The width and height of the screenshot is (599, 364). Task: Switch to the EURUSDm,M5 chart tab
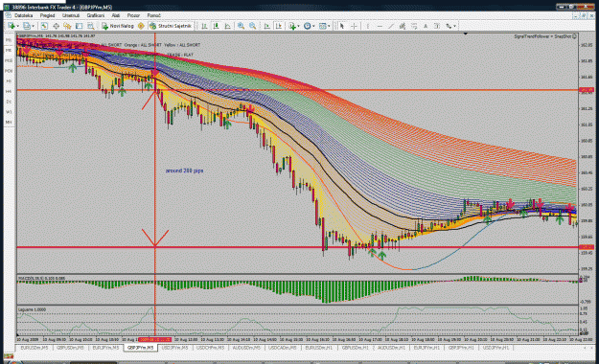point(35,348)
